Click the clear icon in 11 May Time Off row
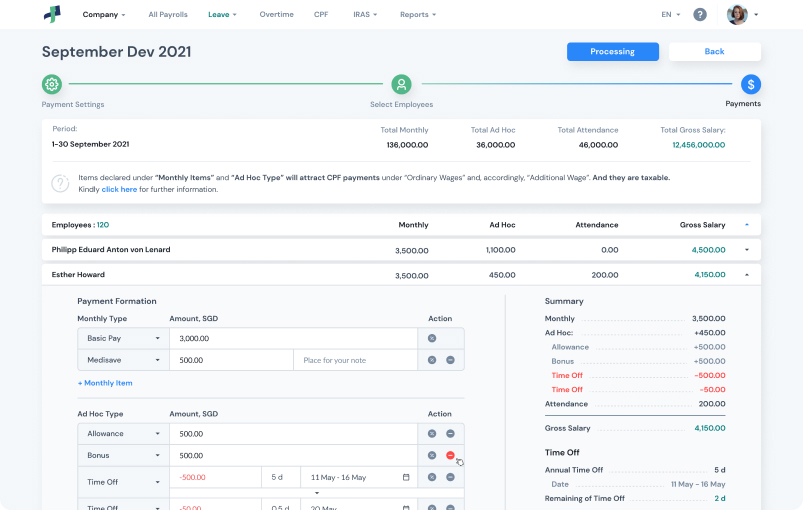 tap(432, 477)
